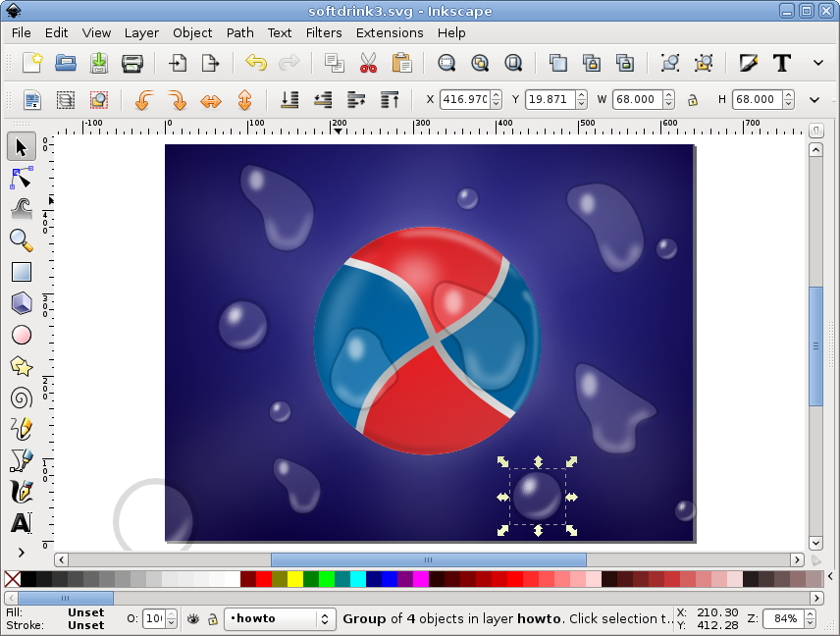Undo the last action
This screenshot has height=636, width=840.
coord(256,63)
